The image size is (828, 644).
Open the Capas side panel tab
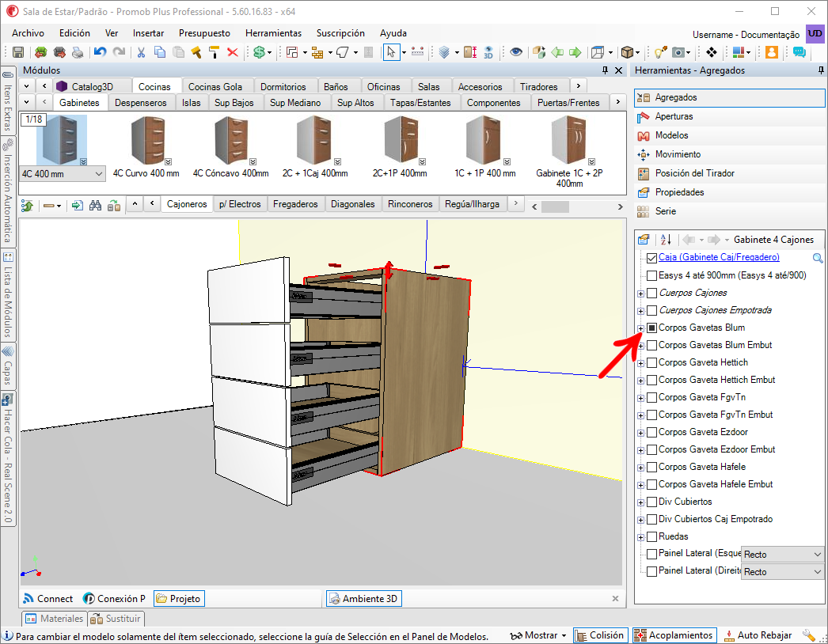tap(8, 367)
